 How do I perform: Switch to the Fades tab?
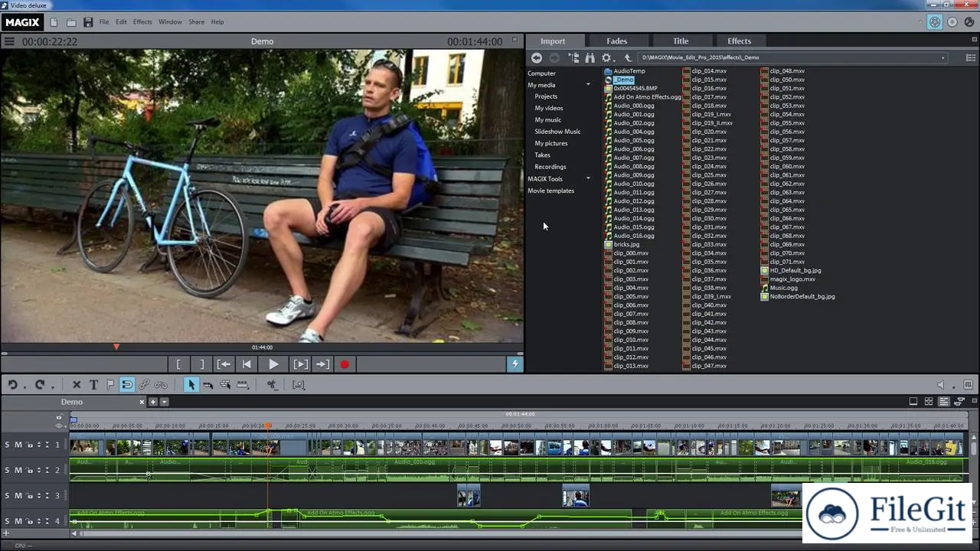click(x=617, y=41)
